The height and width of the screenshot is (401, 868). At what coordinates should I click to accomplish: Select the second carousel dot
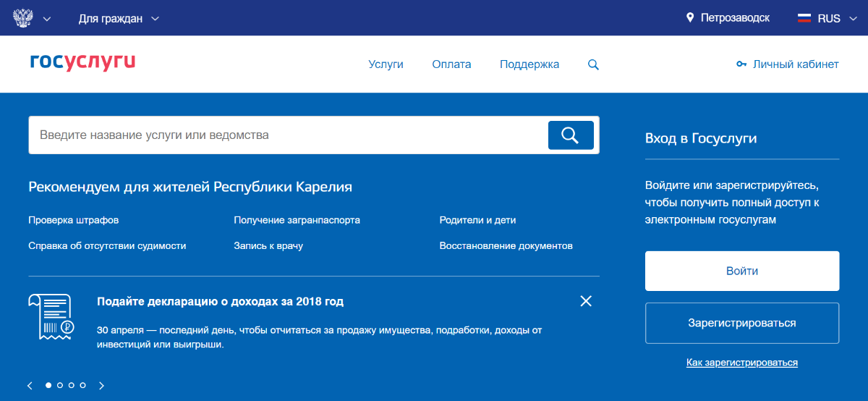click(60, 385)
